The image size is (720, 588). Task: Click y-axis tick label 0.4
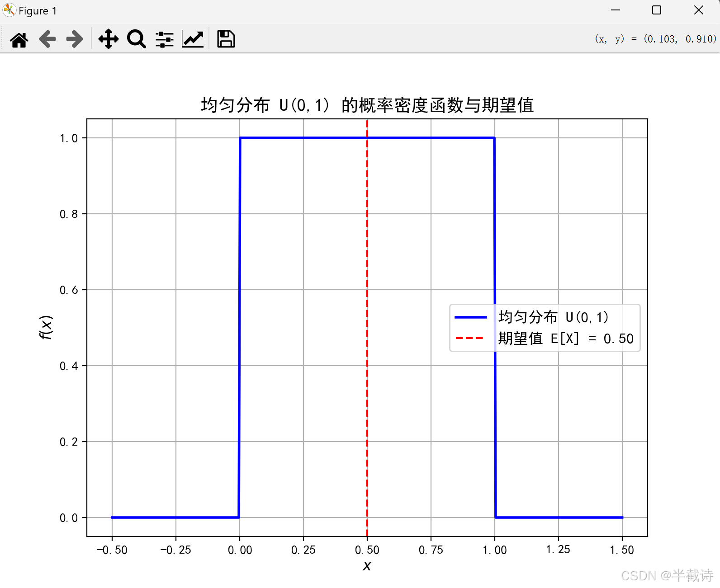[69, 366]
